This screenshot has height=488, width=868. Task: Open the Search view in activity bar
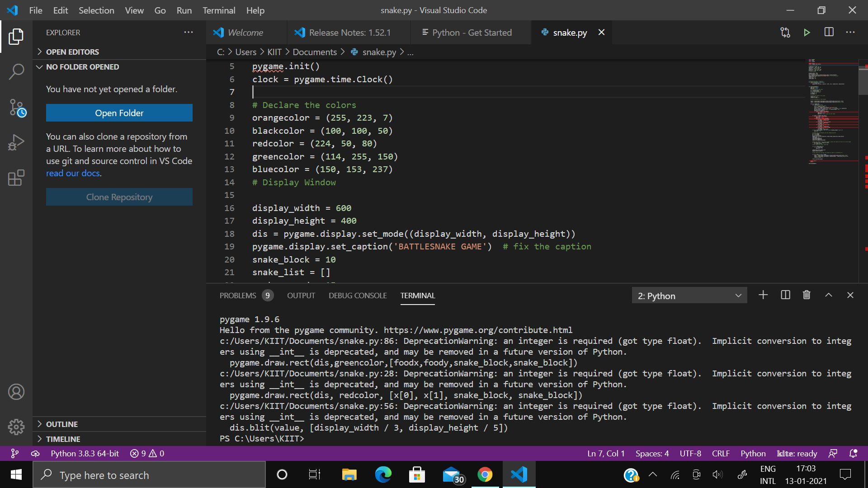(x=16, y=71)
